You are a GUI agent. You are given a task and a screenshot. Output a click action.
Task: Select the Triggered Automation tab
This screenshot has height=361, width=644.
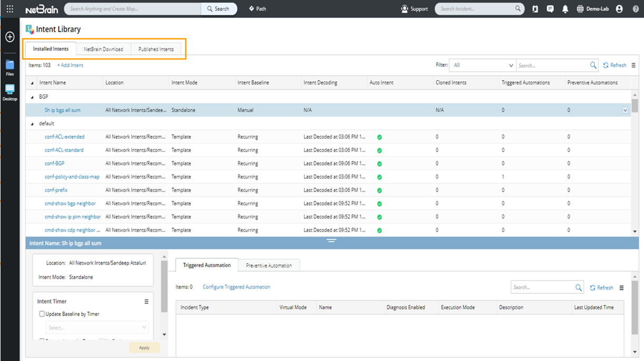[207, 265]
